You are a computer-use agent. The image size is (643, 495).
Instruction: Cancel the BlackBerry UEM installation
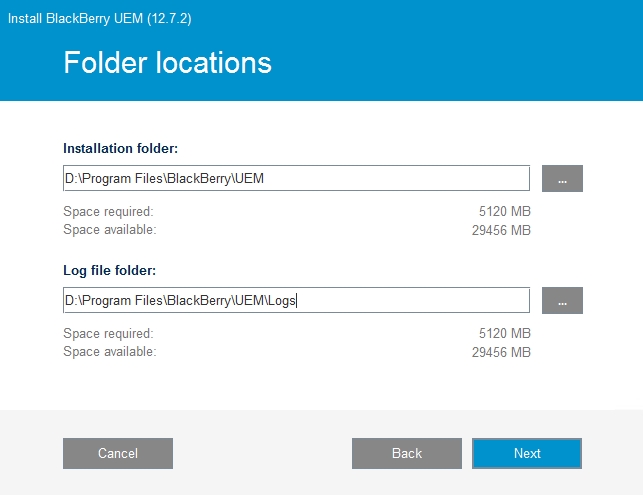tap(118, 453)
